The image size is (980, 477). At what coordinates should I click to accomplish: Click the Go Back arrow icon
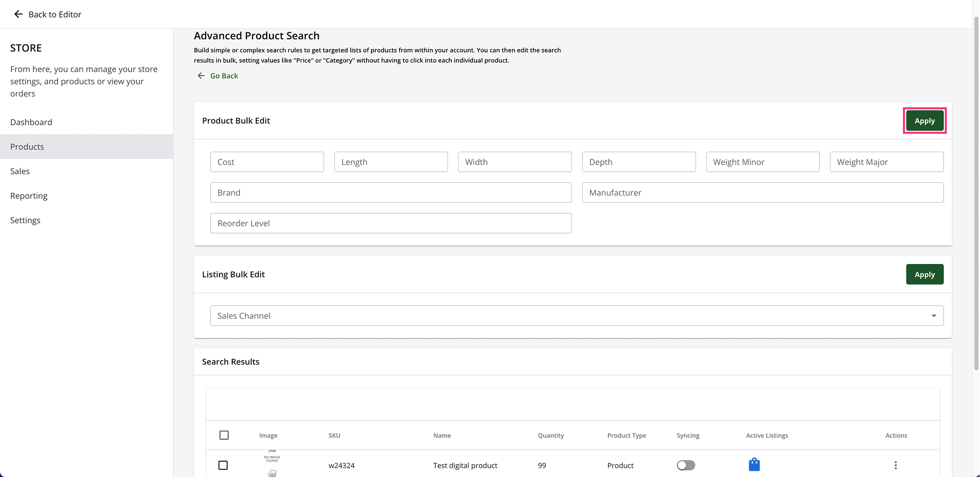201,76
